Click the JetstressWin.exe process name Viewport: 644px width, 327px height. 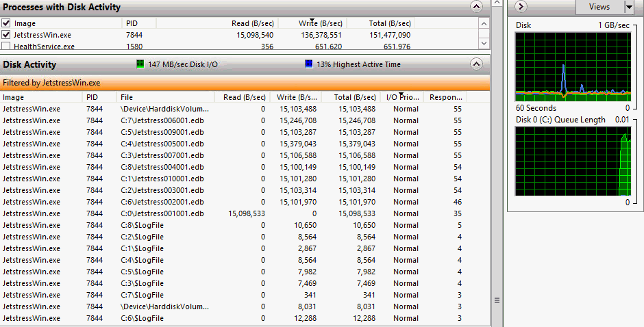42,35
